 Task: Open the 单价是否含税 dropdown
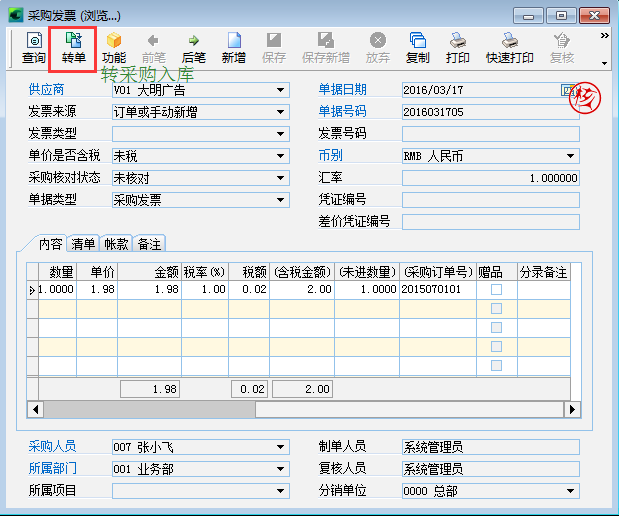click(x=280, y=156)
